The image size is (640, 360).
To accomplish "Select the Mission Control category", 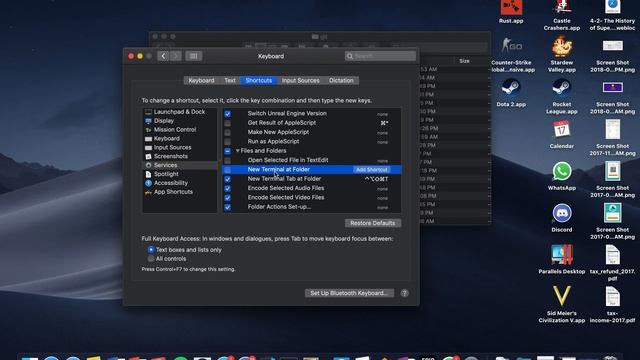I will tap(175, 130).
